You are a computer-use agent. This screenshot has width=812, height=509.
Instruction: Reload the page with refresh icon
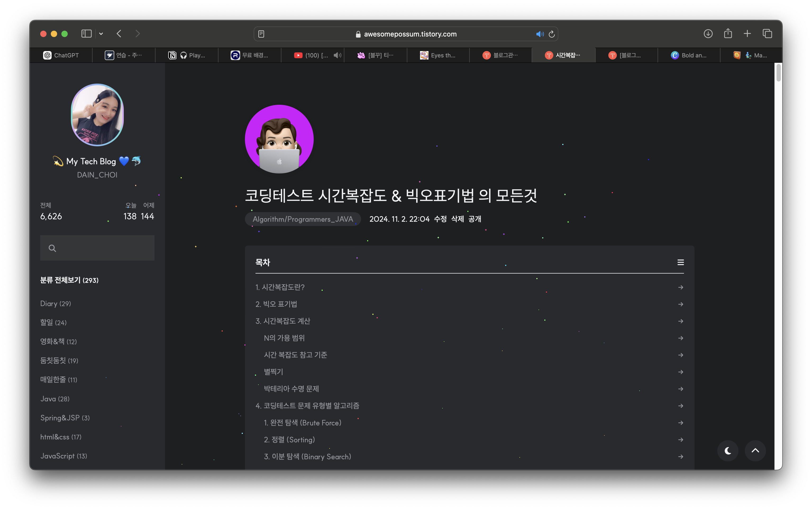(551, 34)
